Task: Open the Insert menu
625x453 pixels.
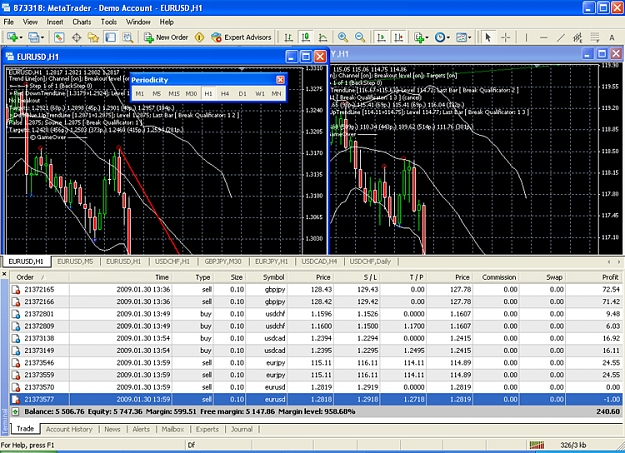Action: (x=55, y=22)
